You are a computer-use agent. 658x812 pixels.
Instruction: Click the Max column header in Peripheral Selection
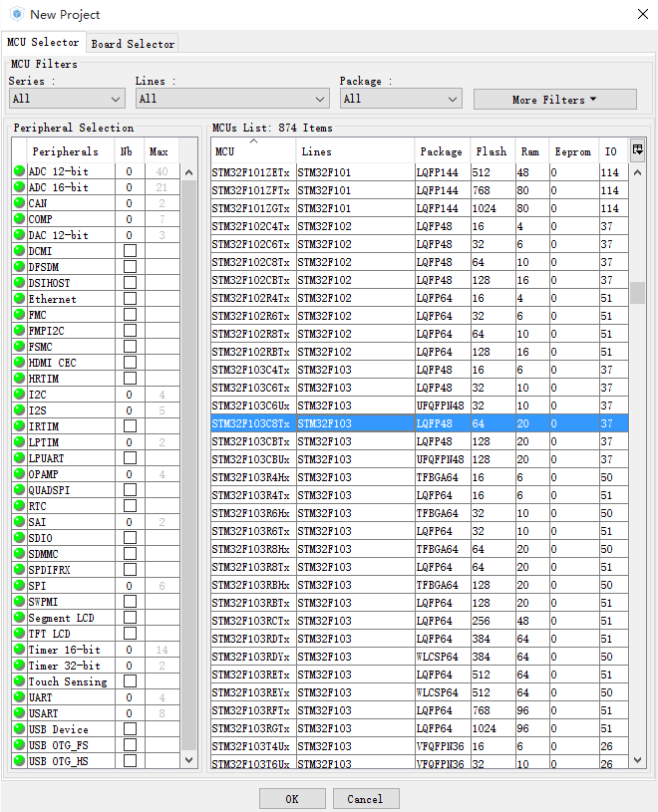[162, 151]
